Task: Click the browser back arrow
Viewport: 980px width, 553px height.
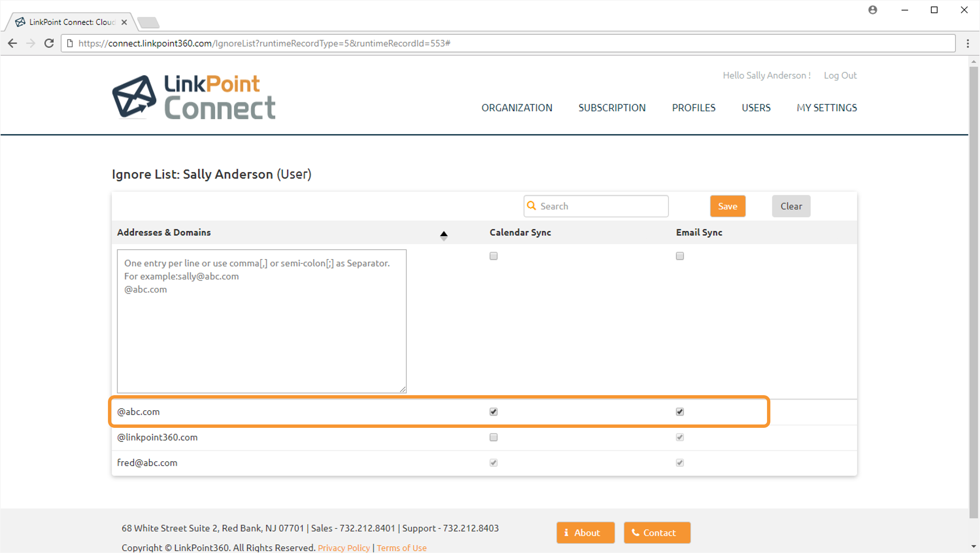Action: pos(13,43)
